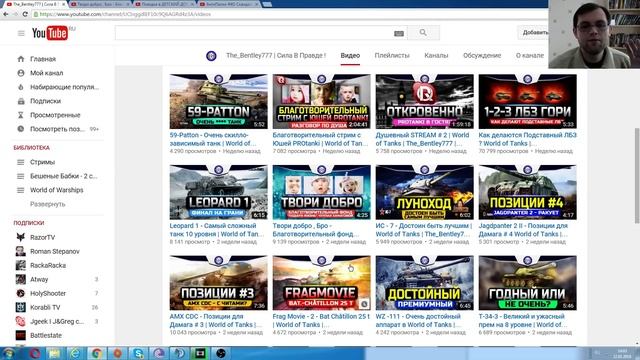Open the World of Warships playlist link
Screen dimensions: 640x360
57,190
